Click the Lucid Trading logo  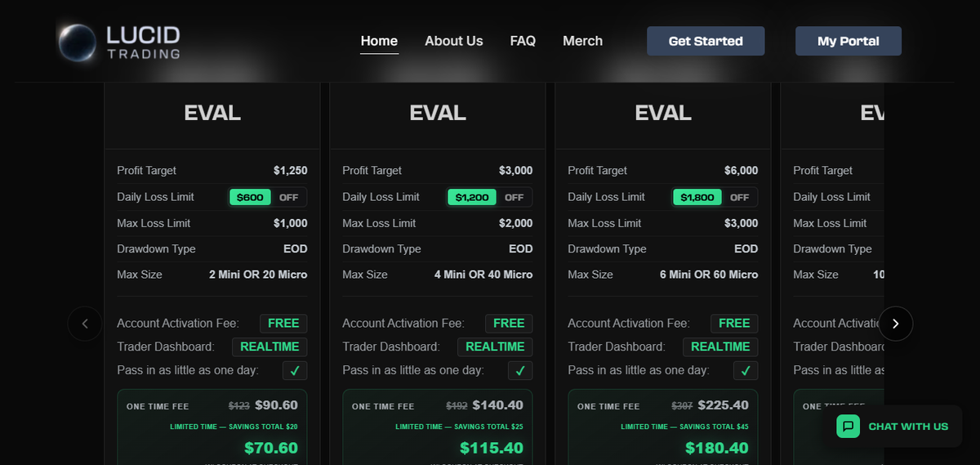(x=120, y=42)
